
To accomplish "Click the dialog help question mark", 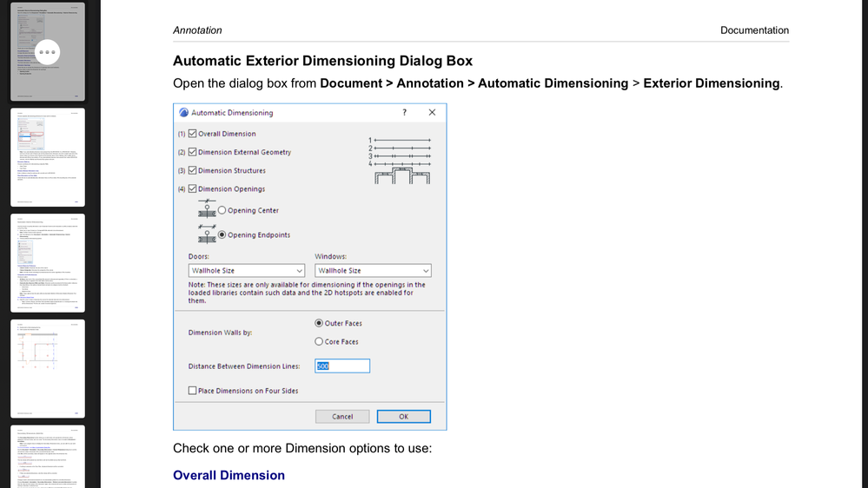I will coord(404,113).
